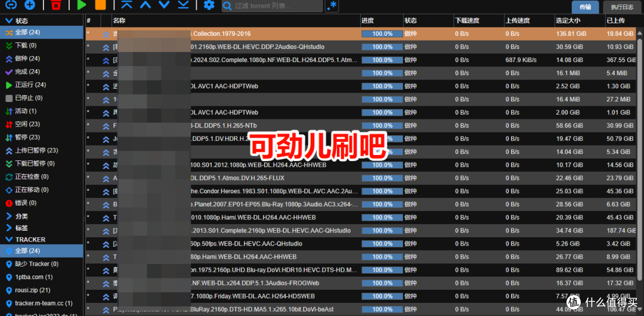The height and width of the screenshot is (316, 644).
Task: Click the 687.9 KiB/s upload speed cell
Action: [x=521, y=60]
